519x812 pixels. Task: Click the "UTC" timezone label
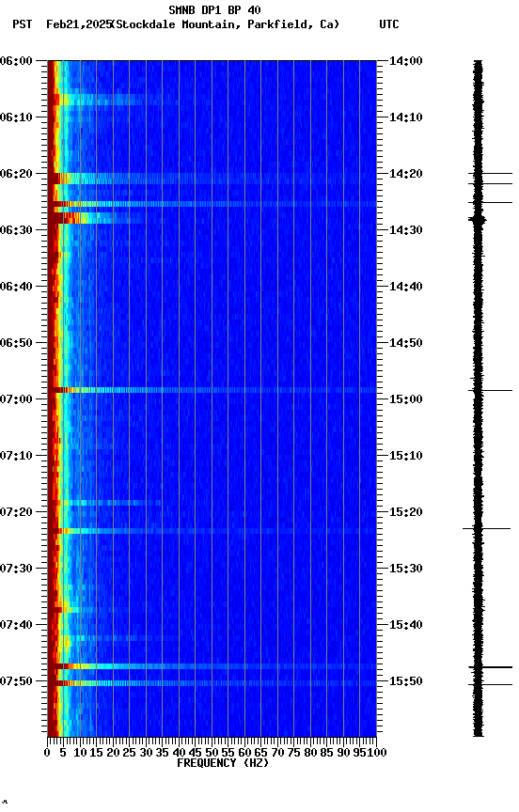pyautogui.click(x=389, y=24)
